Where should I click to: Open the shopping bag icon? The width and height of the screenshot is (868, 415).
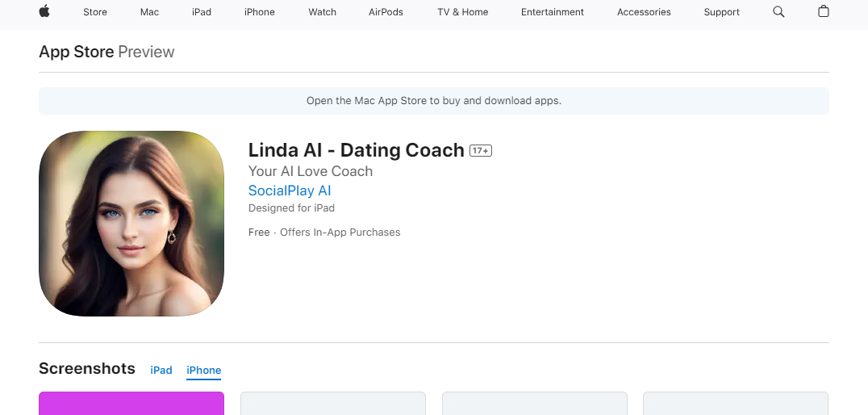(x=823, y=11)
